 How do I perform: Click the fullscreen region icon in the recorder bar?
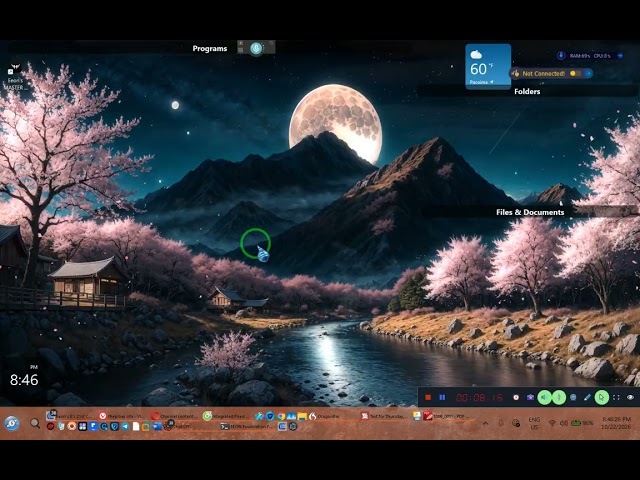616,397
